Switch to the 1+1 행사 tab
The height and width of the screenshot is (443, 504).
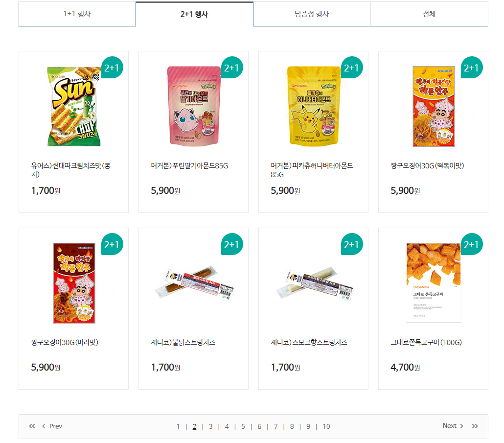click(77, 14)
